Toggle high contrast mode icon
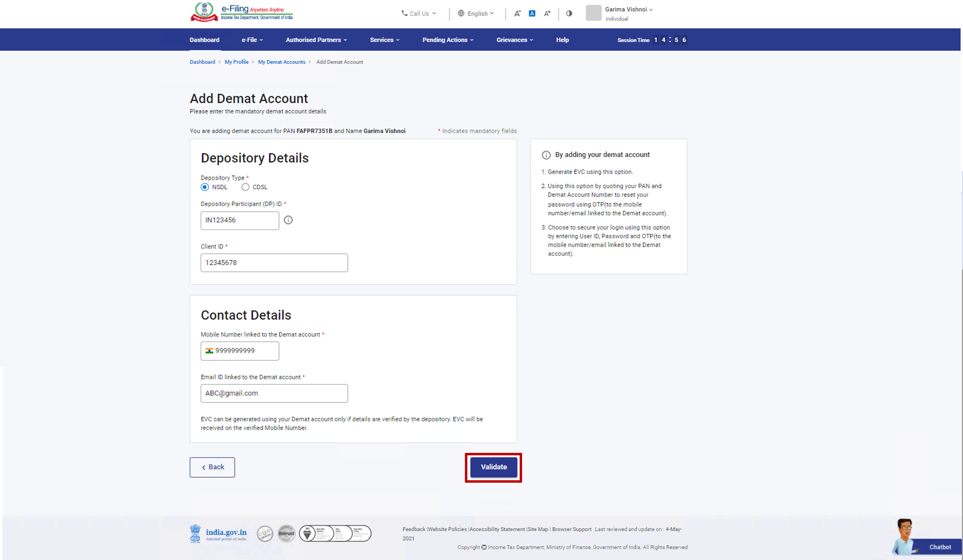Viewport: 963px width, 560px height. point(569,13)
